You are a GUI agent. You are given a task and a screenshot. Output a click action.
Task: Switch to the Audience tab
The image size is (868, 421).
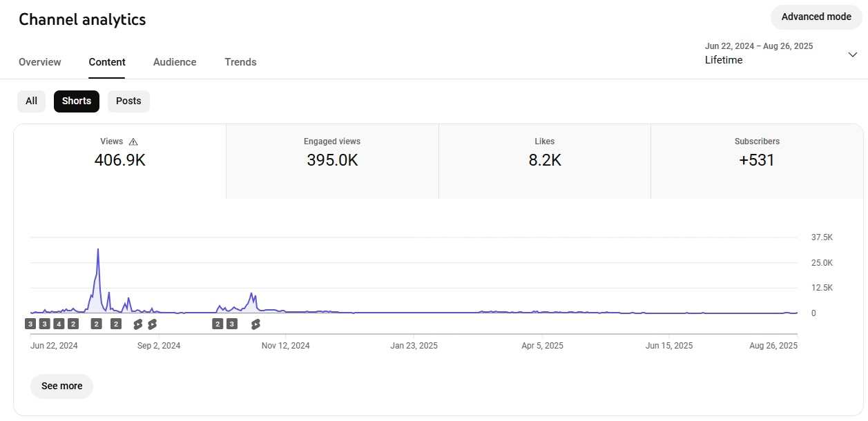tap(175, 62)
